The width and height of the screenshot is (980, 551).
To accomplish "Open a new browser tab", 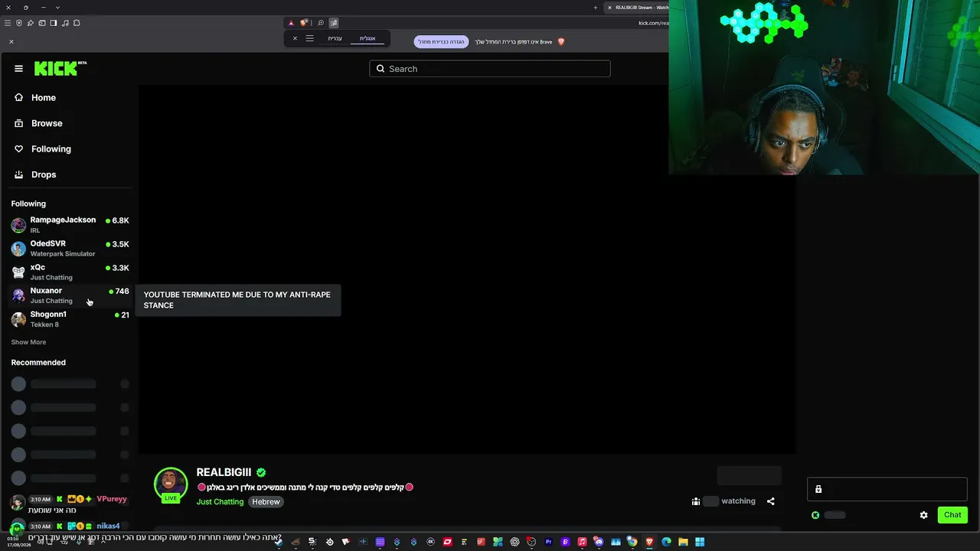I will [595, 8].
